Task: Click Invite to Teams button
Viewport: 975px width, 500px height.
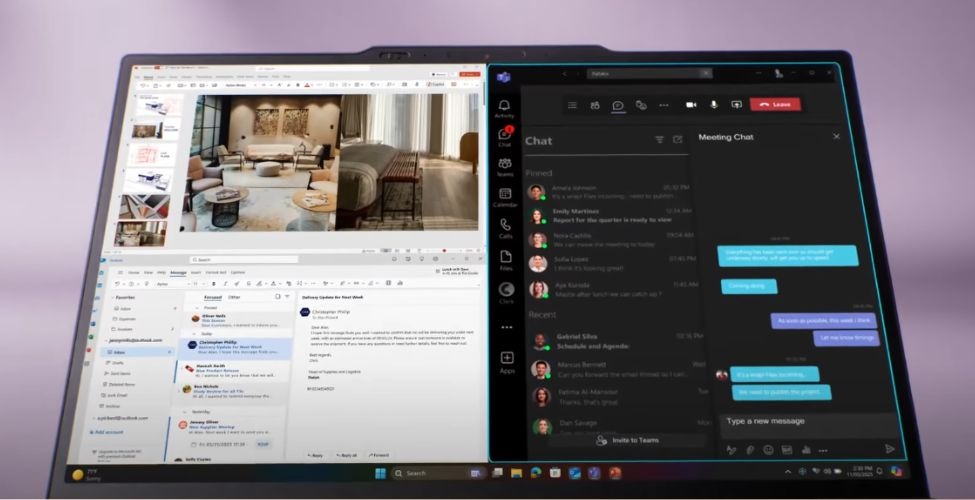Action: [x=627, y=440]
